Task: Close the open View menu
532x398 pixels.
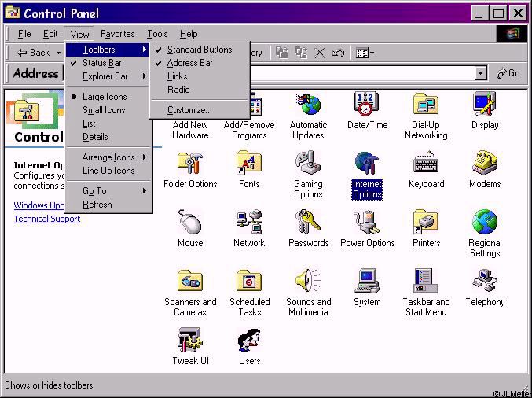Action: [x=79, y=34]
